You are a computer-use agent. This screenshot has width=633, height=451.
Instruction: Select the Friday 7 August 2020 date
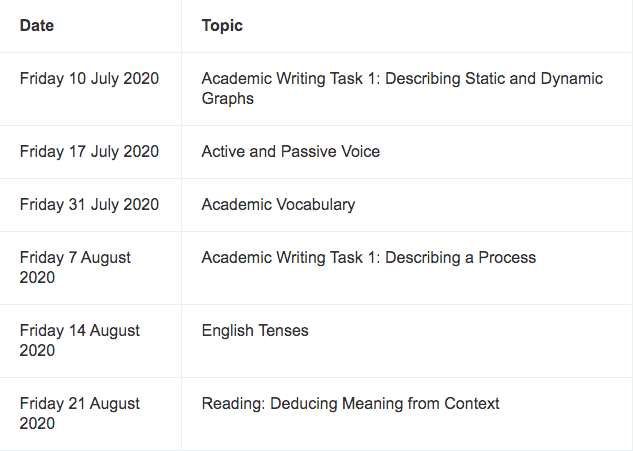[75, 267]
